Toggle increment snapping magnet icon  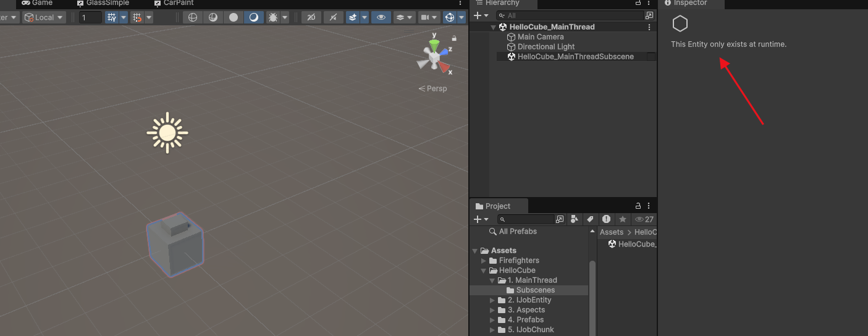137,17
